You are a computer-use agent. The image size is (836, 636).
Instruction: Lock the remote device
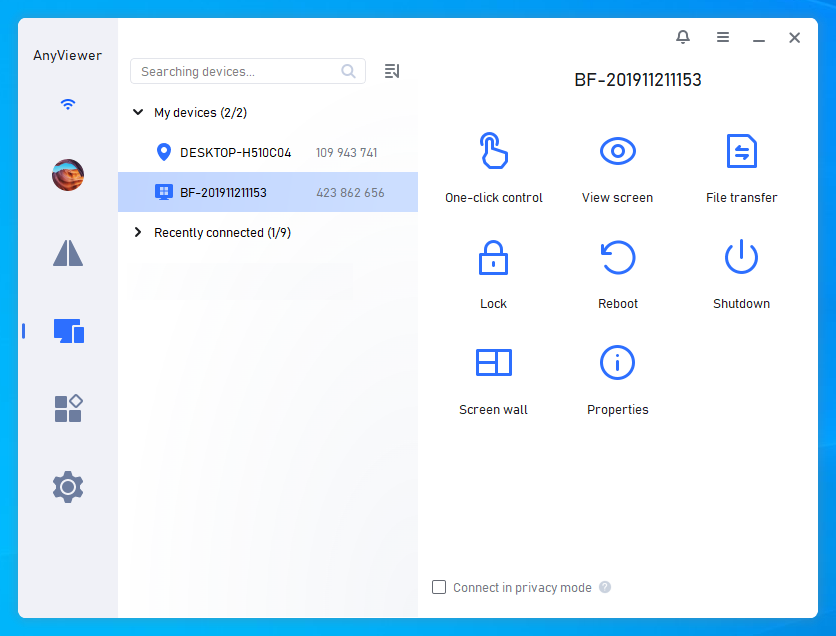click(x=493, y=258)
